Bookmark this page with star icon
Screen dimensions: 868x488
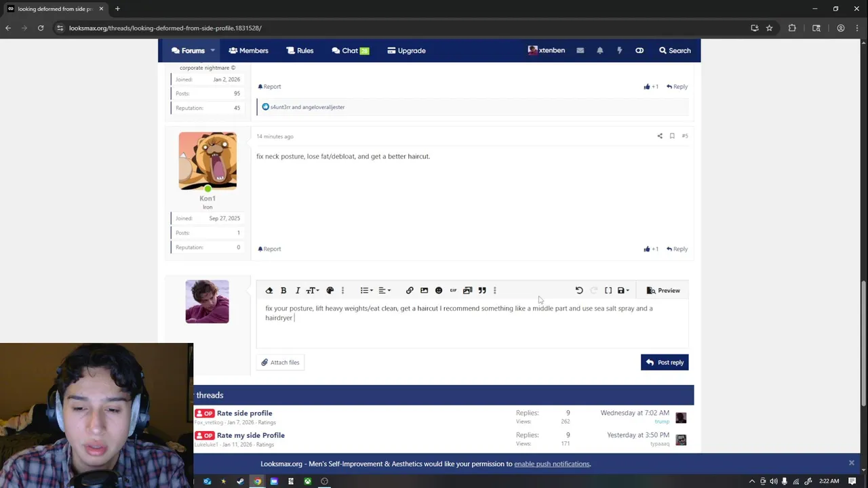pyautogui.click(x=769, y=28)
